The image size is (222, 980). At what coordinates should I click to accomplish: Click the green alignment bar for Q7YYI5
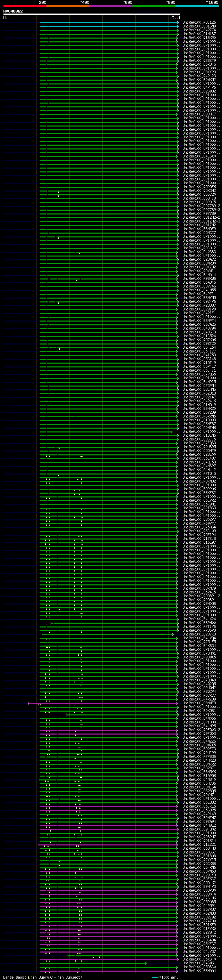[x=109, y=860]
